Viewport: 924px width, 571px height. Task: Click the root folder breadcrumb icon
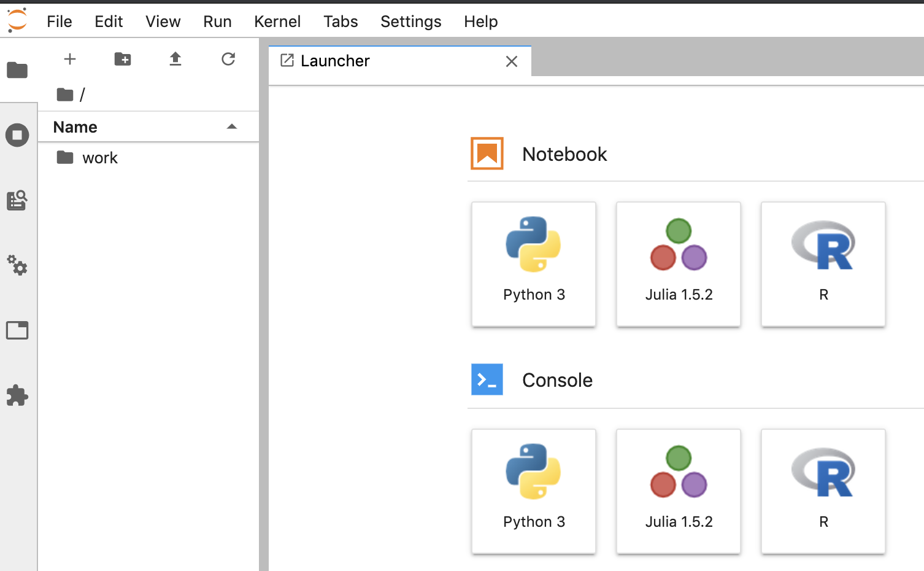coord(65,95)
